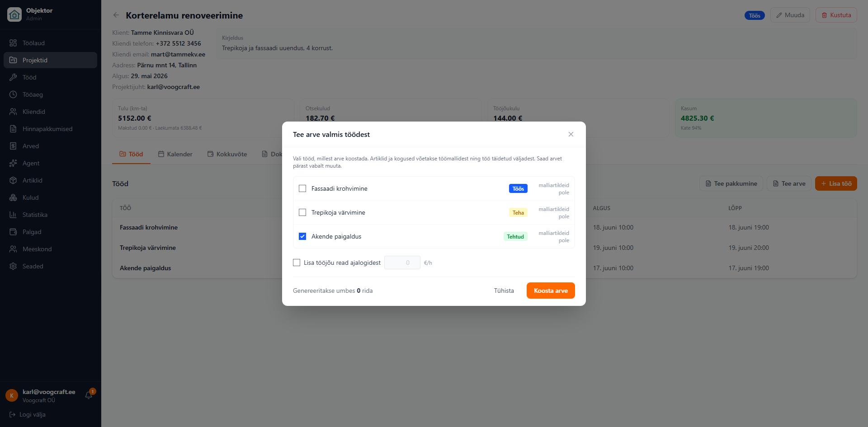
Task: Switch to the Kokkuvõte tab
Action: (227, 154)
